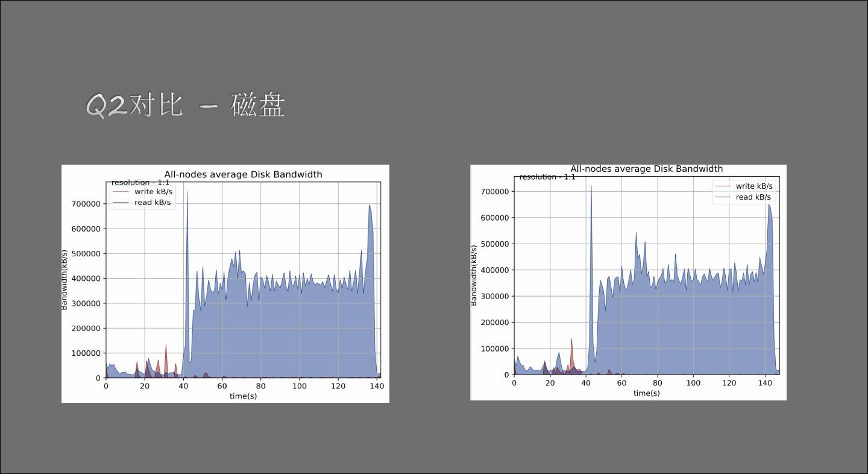
Task: Click "resolution - 1:1" label in left chart
Action: pyautogui.click(x=140, y=183)
